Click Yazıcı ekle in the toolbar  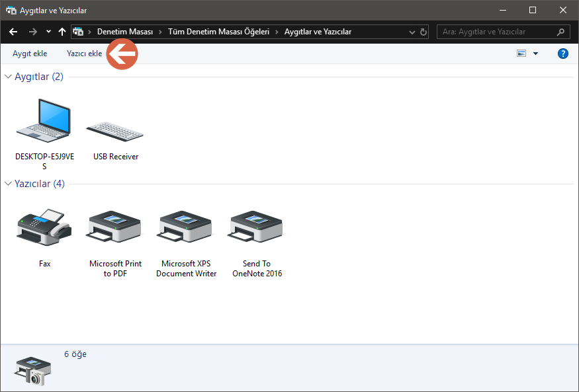(x=84, y=54)
